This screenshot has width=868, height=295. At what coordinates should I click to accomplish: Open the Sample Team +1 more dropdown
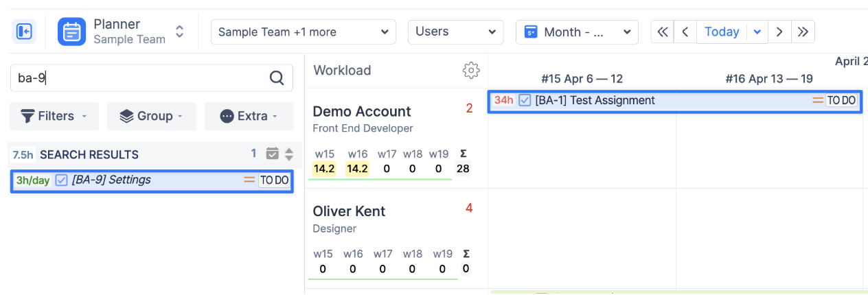[303, 32]
